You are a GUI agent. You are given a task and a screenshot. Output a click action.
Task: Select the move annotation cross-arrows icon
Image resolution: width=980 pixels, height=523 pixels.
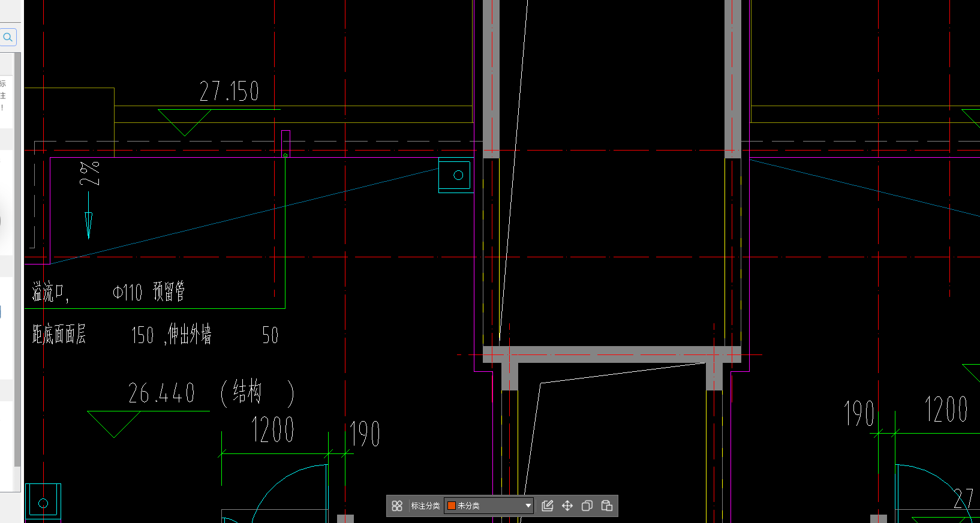tap(567, 506)
